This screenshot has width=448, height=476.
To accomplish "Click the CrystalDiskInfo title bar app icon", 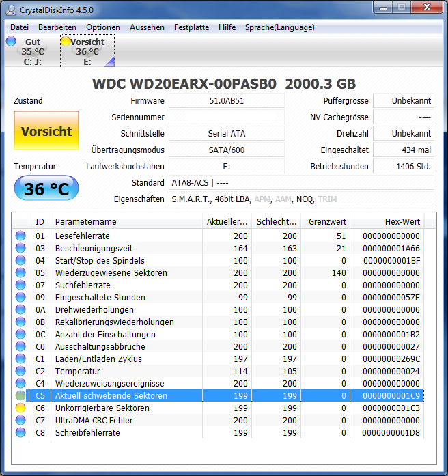I will coord(11,10).
